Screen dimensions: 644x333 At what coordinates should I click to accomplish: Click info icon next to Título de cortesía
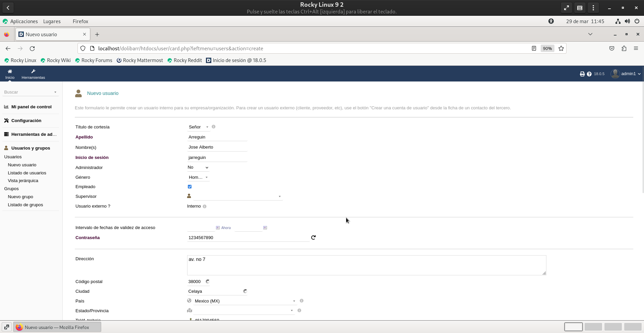coord(213,127)
